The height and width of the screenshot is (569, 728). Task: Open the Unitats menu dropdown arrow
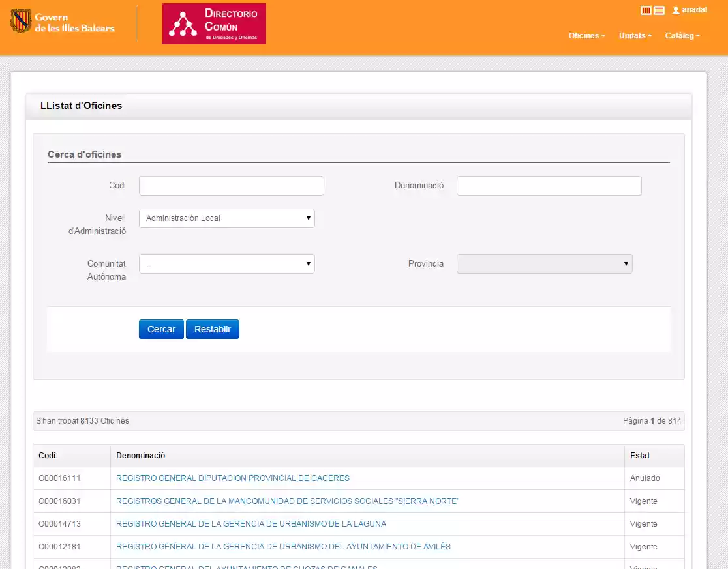(650, 36)
